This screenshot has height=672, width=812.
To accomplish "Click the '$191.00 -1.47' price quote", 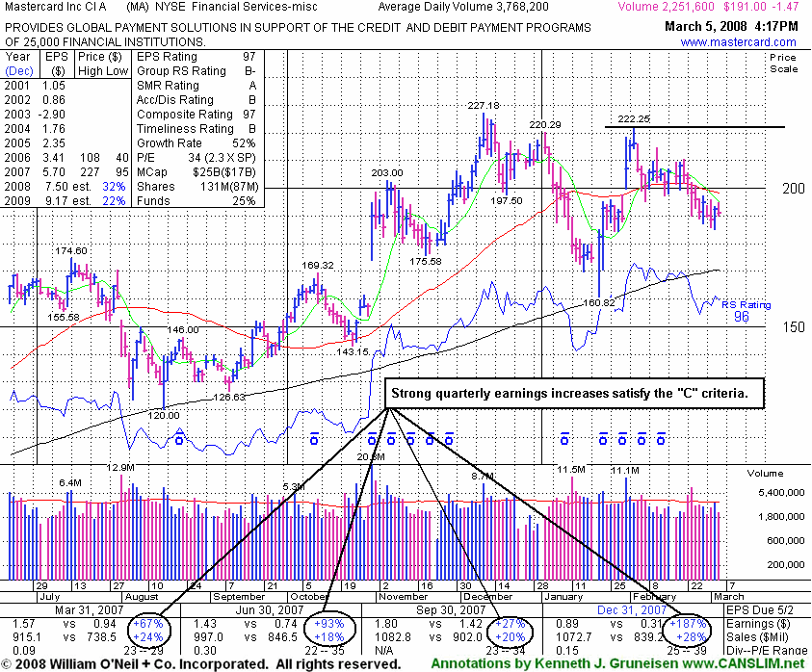I will tap(761, 7).
